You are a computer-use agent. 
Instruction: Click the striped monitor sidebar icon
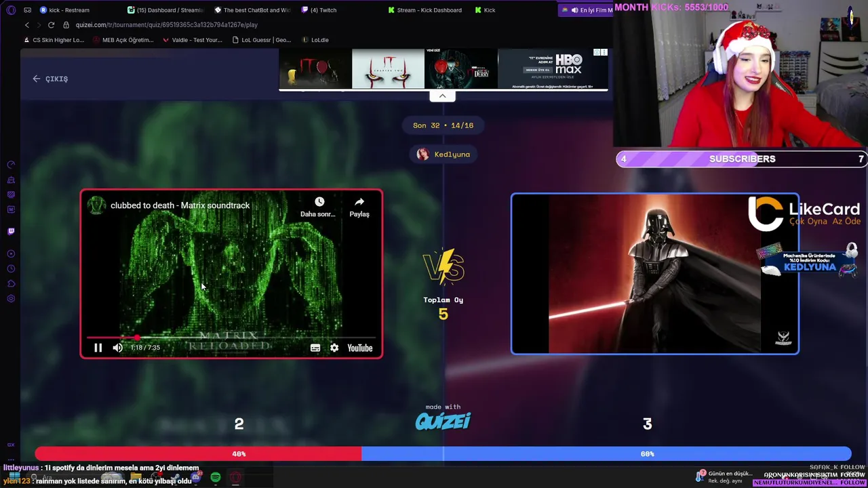(11, 195)
